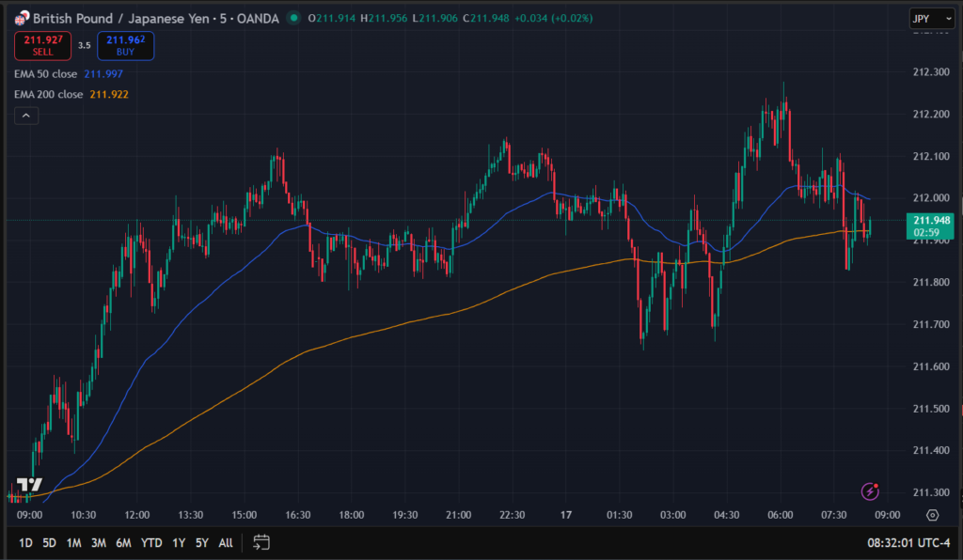The height and width of the screenshot is (560, 963).
Task: Select the 6M time range
Action: pos(123,543)
